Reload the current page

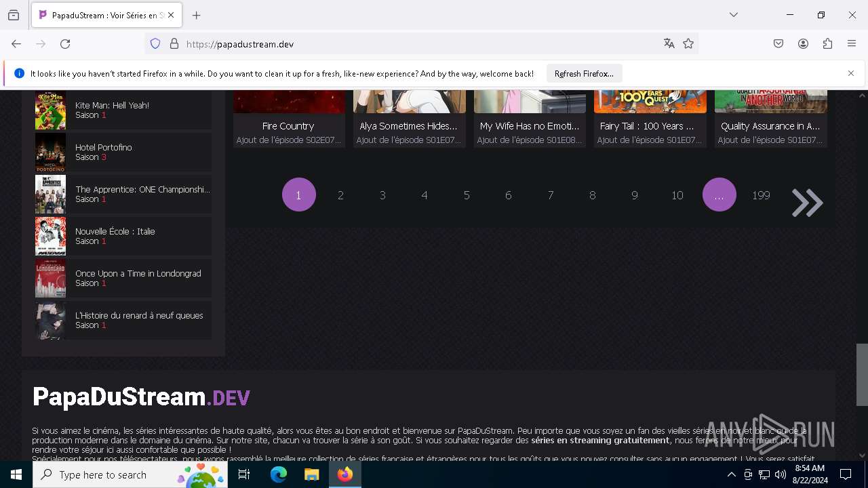coord(65,44)
